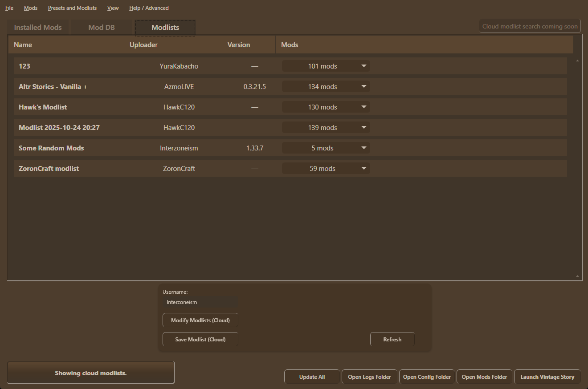Launch Vintage Story
588x389 pixels.
coord(547,377)
